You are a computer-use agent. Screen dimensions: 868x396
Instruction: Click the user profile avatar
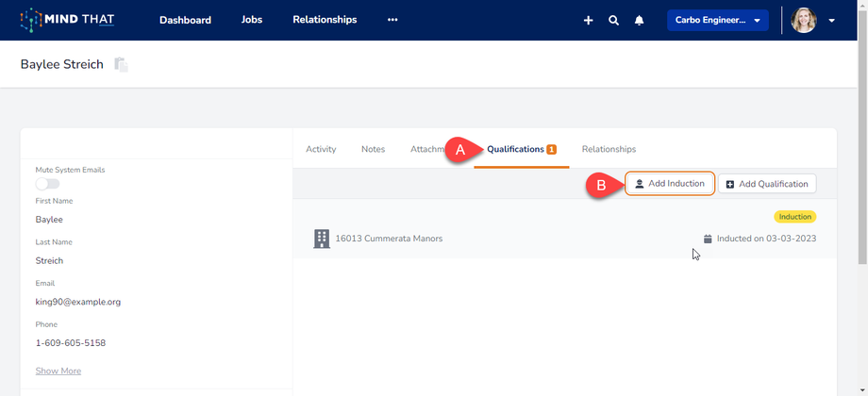[x=803, y=20]
